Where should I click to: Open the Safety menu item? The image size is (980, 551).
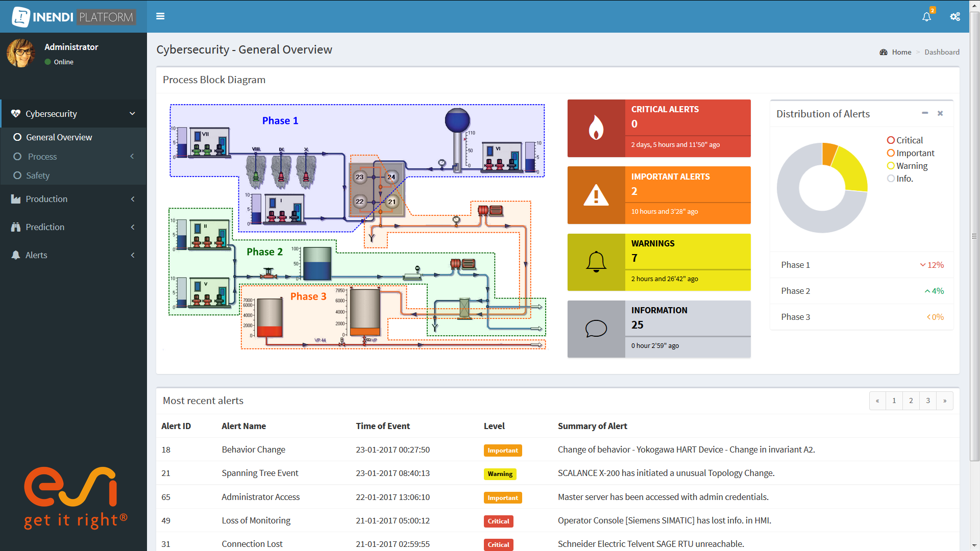[38, 176]
